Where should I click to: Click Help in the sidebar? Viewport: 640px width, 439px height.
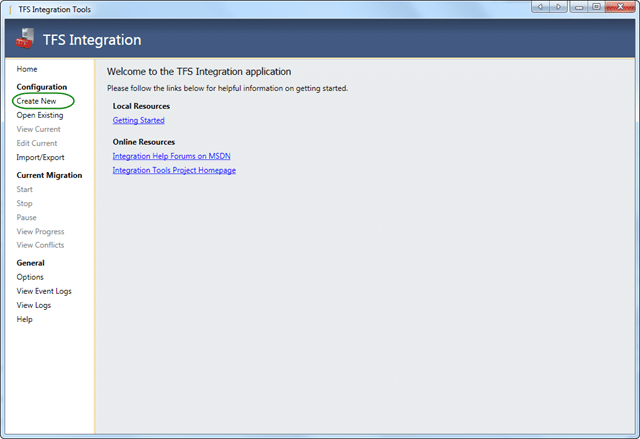[x=24, y=319]
